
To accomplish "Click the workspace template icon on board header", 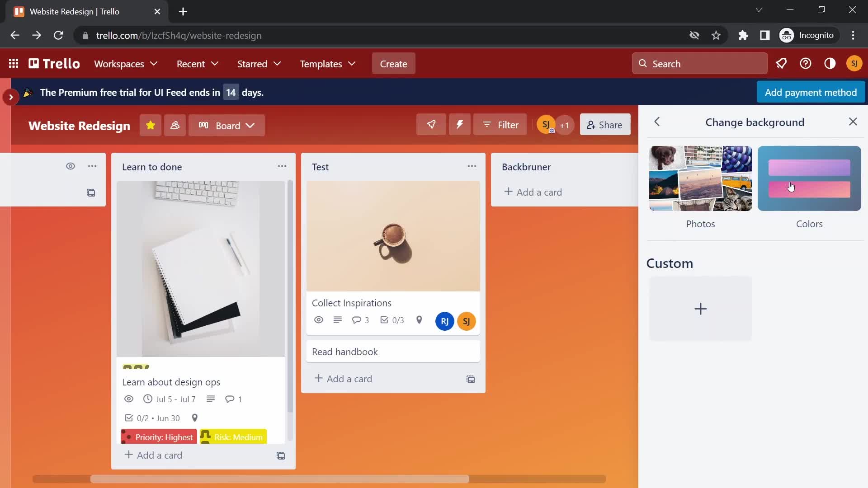I will [175, 125].
